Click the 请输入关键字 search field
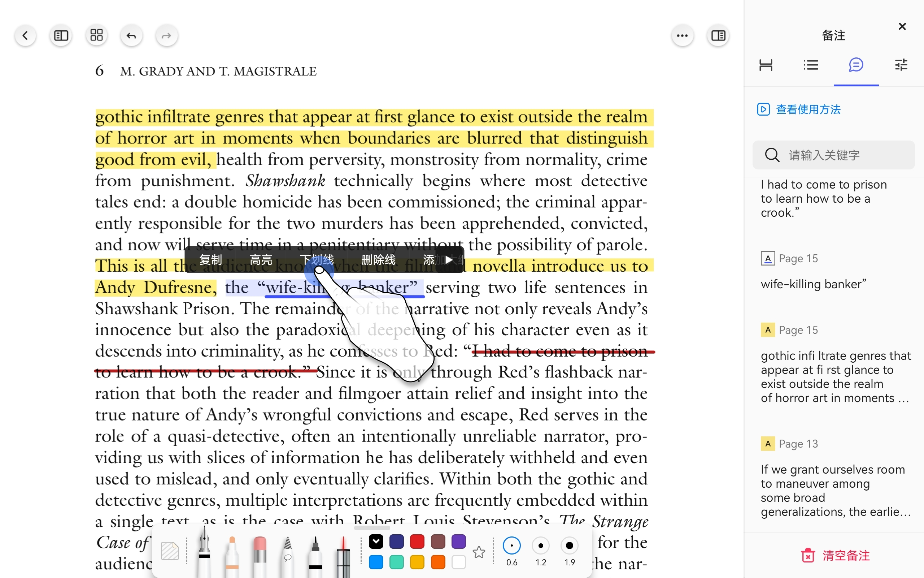The width and height of the screenshot is (924, 578). click(833, 155)
